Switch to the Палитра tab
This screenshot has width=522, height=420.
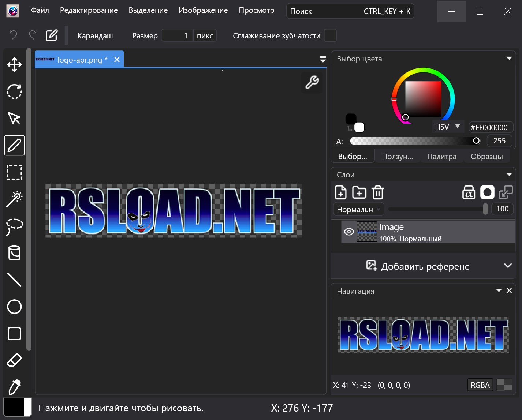tap(442, 157)
